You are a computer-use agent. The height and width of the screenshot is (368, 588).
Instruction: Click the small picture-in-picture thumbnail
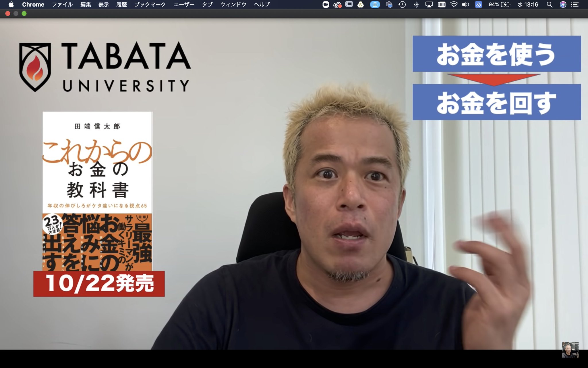570,350
